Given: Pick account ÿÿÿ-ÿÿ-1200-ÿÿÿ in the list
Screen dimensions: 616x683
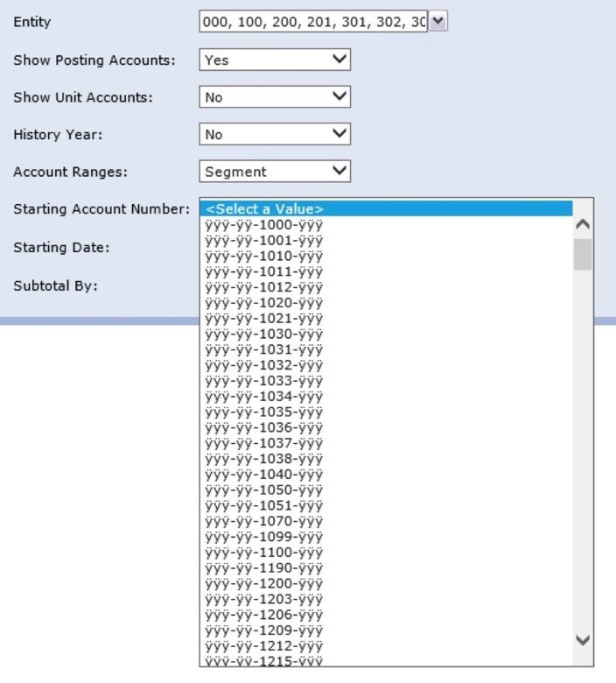Looking at the screenshot, I should coord(264,583).
